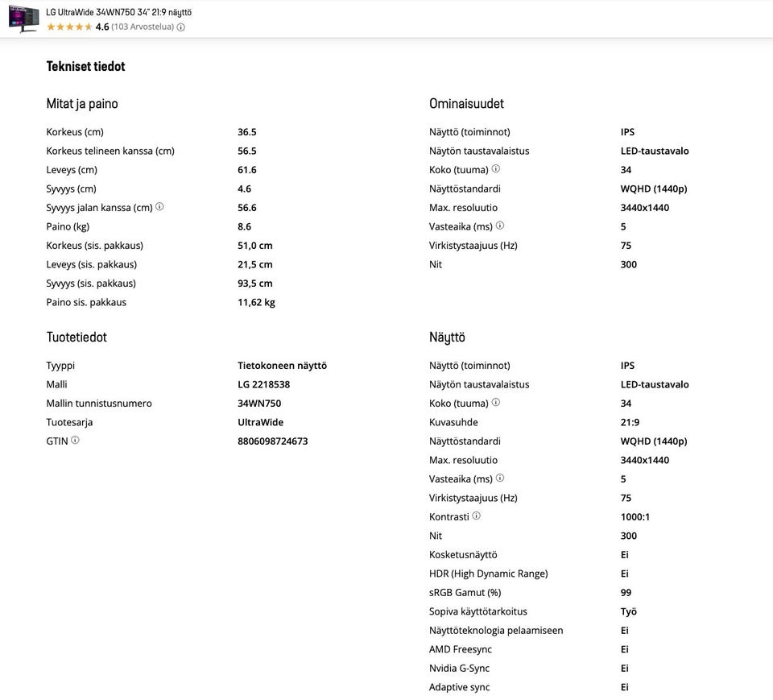Click the Ominaisuudet section heading
The width and height of the screenshot is (773, 700).
tap(466, 104)
